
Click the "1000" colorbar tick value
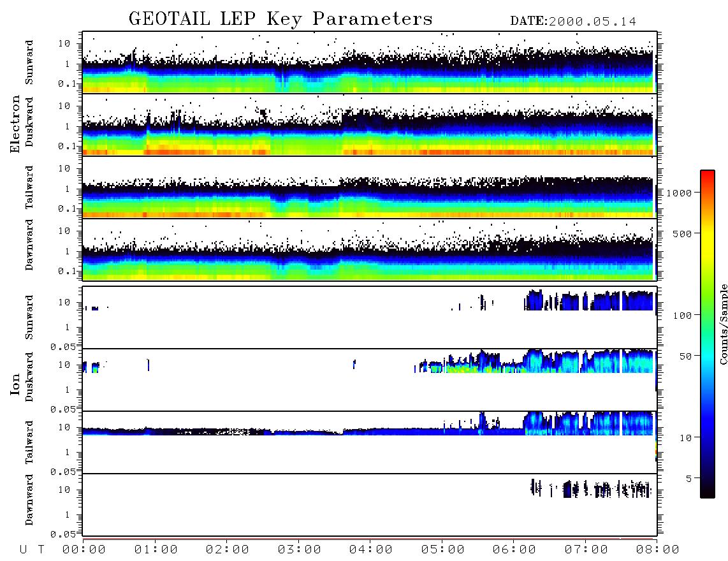(680, 193)
